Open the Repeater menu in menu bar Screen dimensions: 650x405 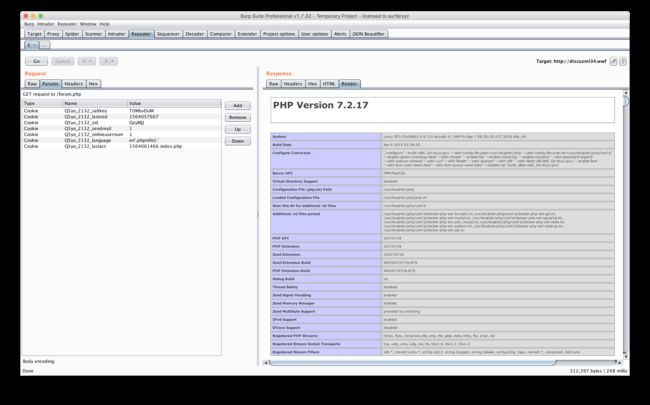[x=67, y=24]
